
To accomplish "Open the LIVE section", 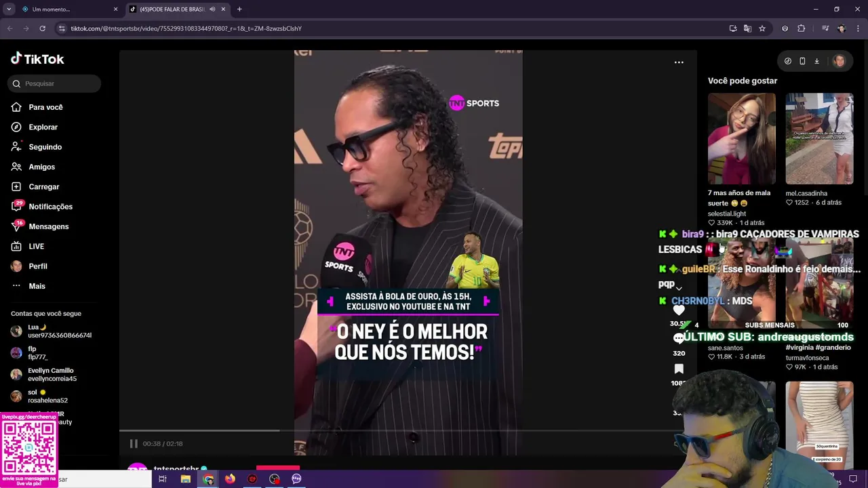I will [36, 246].
